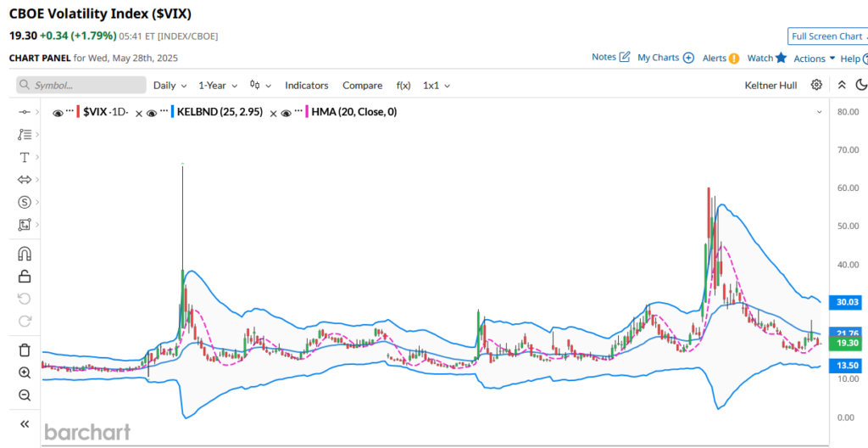Viewport: 868px width, 448px height.
Task: Open the Indicators menu
Action: pos(306,86)
